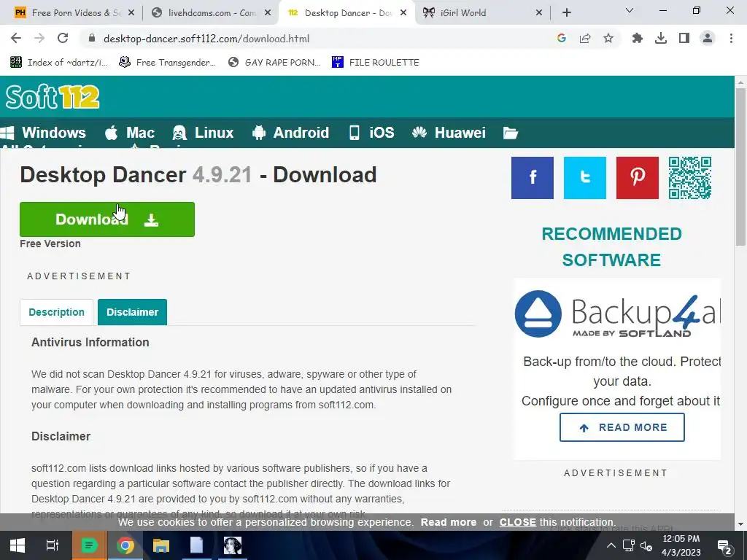
Task: Open the Chrome profile avatar
Action: tap(708, 38)
